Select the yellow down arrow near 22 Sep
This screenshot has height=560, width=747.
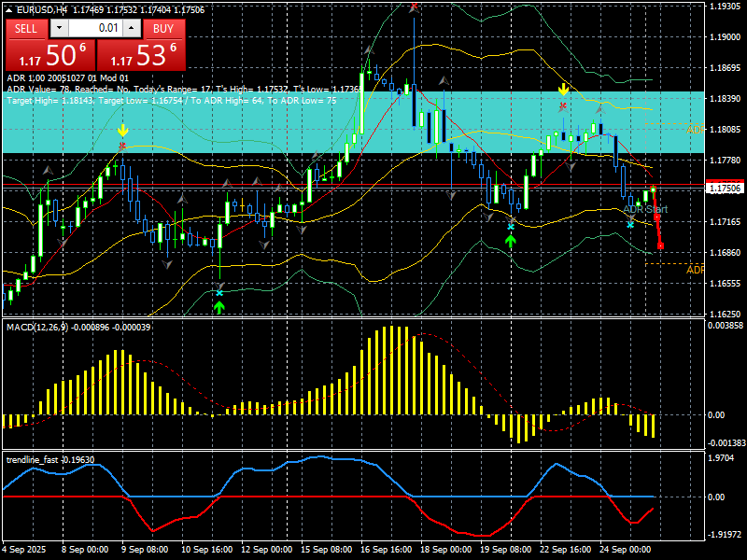pos(564,89)
